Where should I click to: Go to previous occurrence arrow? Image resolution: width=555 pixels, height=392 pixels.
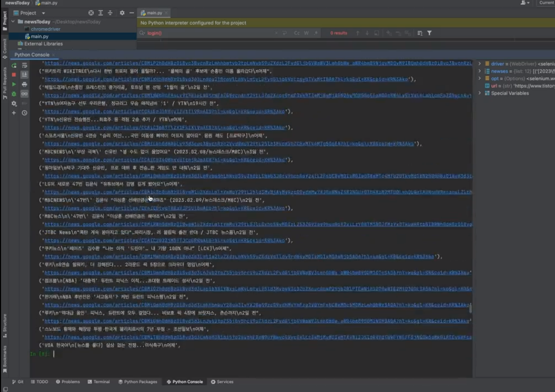[x=357, y=33]
